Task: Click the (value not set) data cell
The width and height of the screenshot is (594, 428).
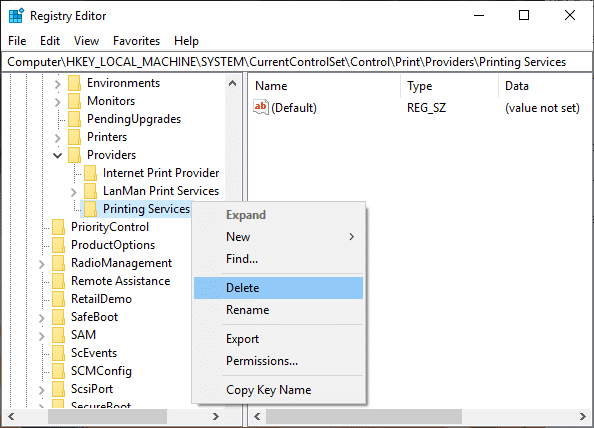Action: (542, 108)
